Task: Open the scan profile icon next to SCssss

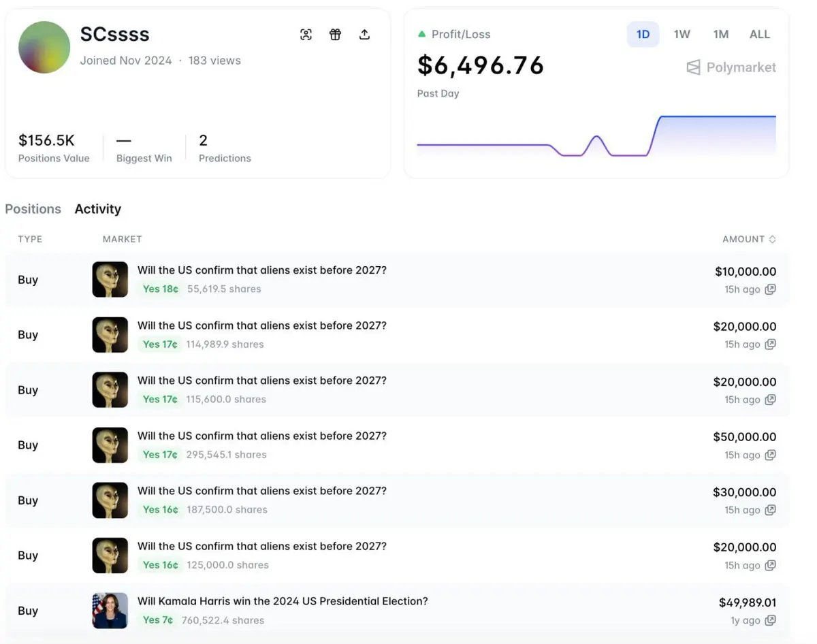Action: pyautogui.click(x=306, y=35)
